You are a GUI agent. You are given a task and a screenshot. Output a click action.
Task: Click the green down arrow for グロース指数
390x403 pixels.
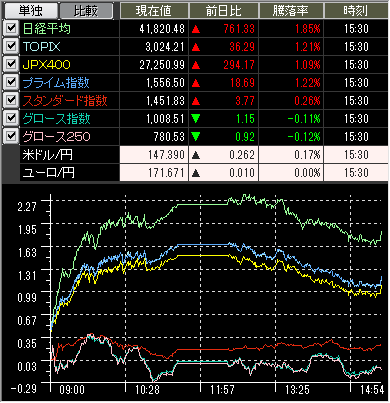point(196,119)
